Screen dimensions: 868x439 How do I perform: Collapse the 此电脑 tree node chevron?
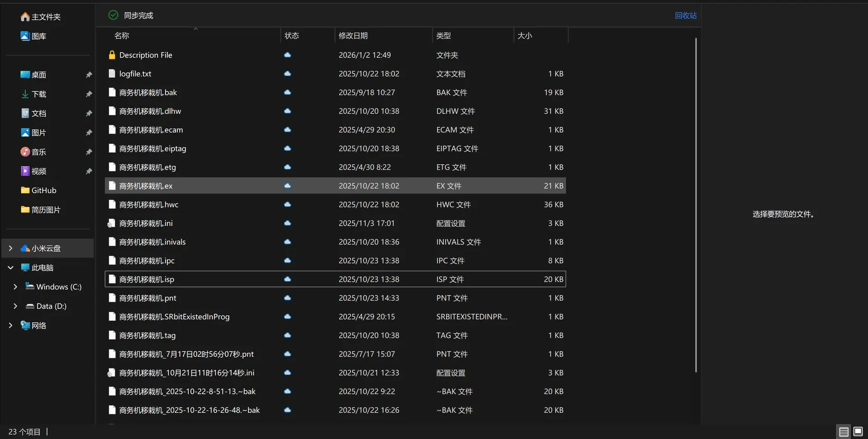[10, 268]
